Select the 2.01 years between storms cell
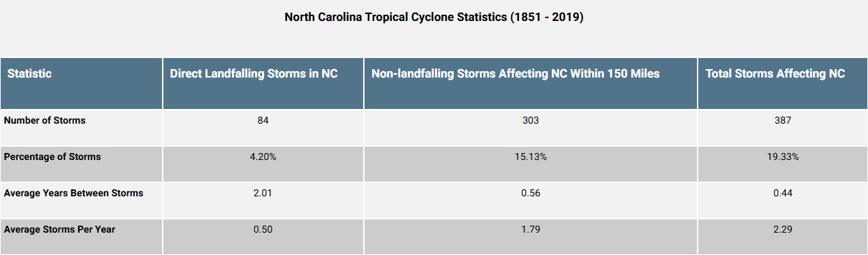Viewport: 868px width, 255px height. 263,193
